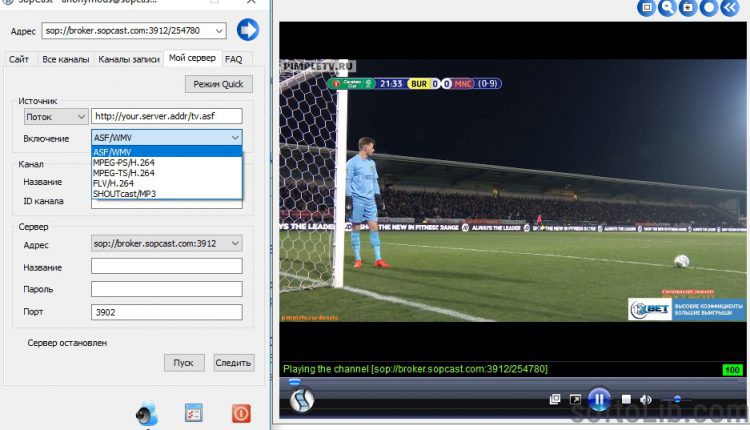The width and height of the screenshot is (750, 430).
Task: Click the fullscreen arrow icon in the player bar
Action: point(575,399)
